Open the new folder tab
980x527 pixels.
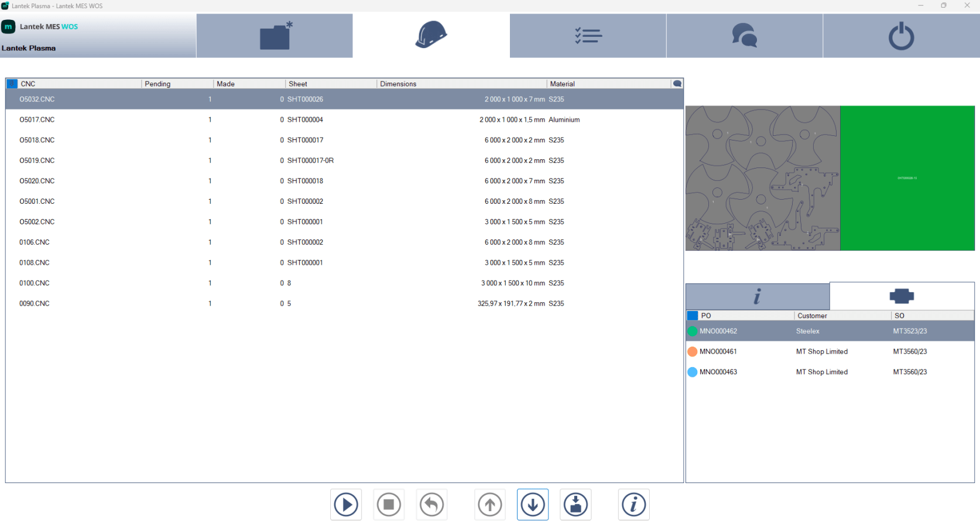click(275, 36)
